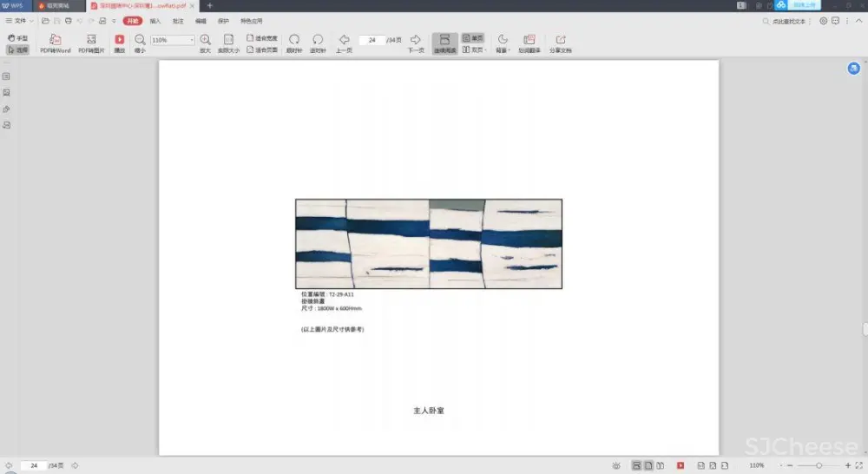Click the PDF转Word convert icon
Viewport: 868px width, 474px height.
click(56, 40)
